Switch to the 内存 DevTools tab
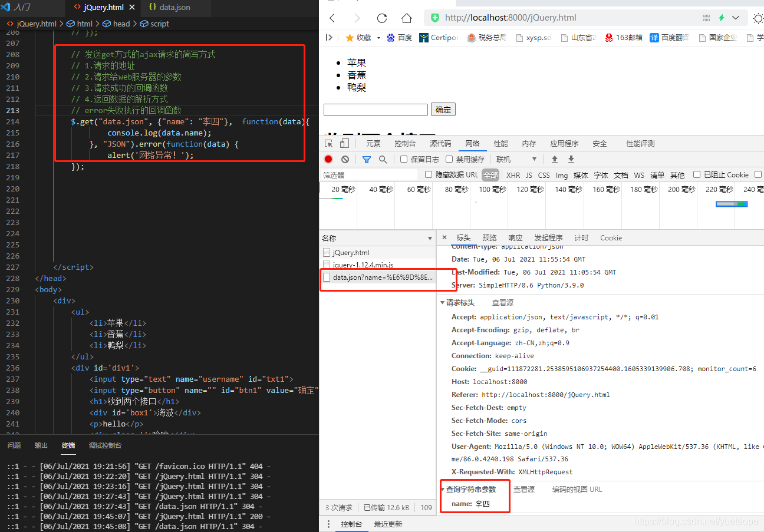The image size is (764, 532). (529, 143)
